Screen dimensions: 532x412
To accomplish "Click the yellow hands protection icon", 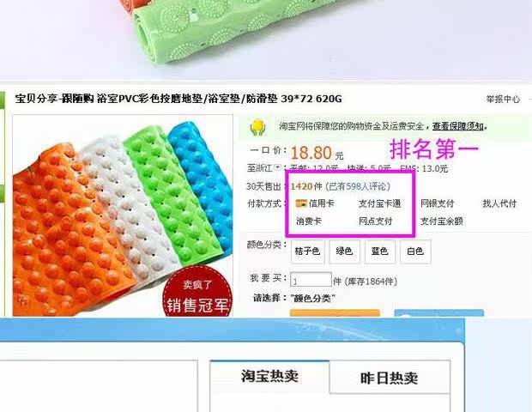I will point(257,127).
